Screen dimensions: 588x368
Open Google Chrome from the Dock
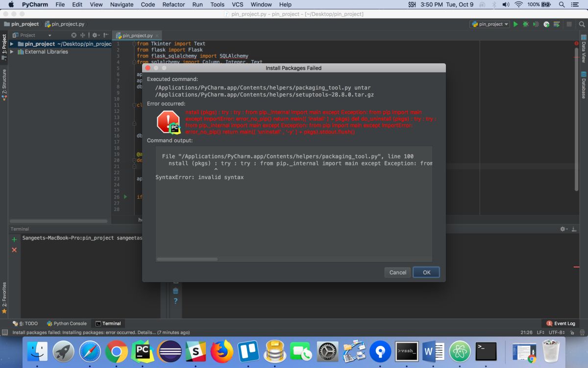(x=116, y=351)
